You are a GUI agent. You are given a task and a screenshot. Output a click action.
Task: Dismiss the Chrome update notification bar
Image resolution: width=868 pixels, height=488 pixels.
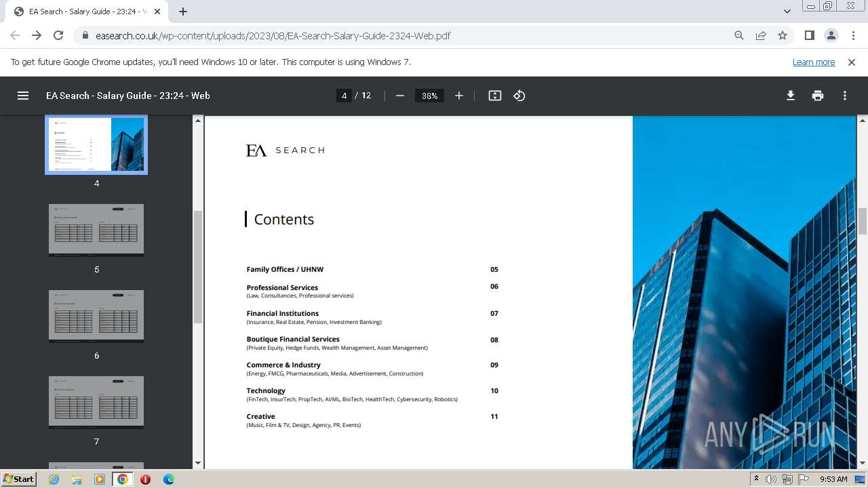(852, 62)
